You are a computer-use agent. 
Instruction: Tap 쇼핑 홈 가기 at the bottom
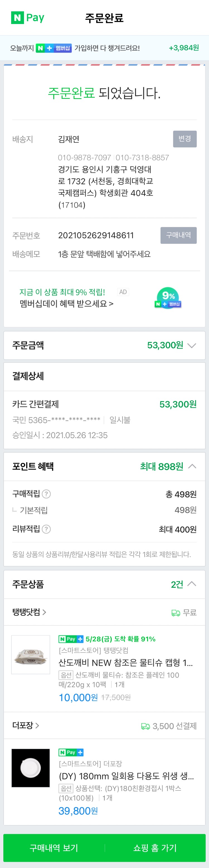tap(155, 848)
